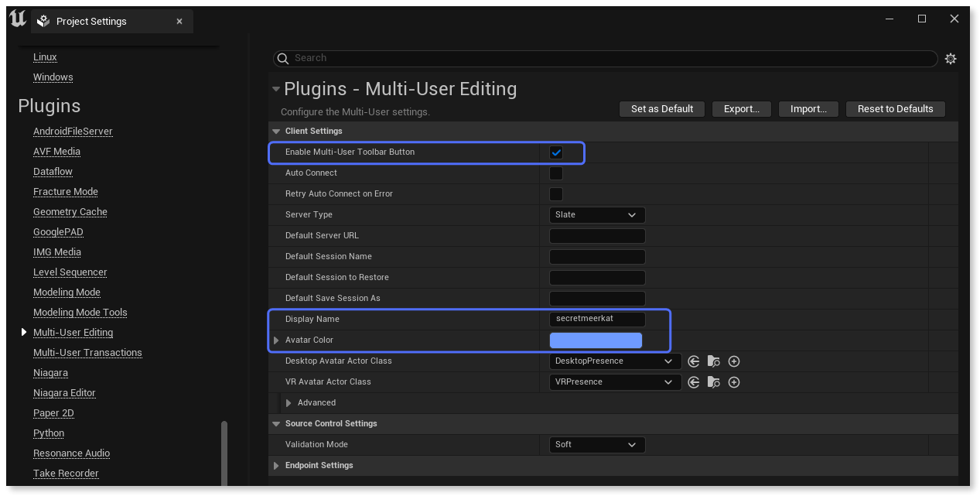Enable Auto Connect
Screen dimensions: 980x496
[x=555, y=173]
